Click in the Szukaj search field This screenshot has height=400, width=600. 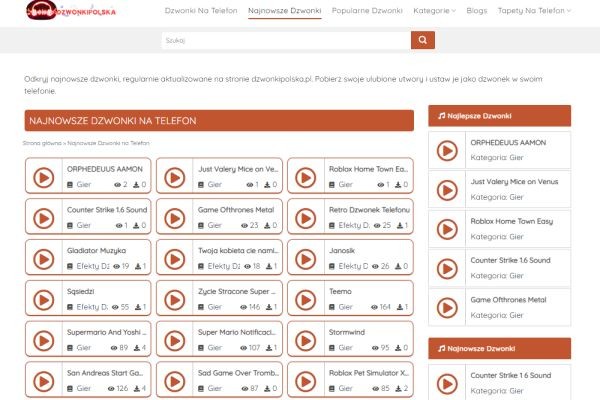click(x=285, y=40)
